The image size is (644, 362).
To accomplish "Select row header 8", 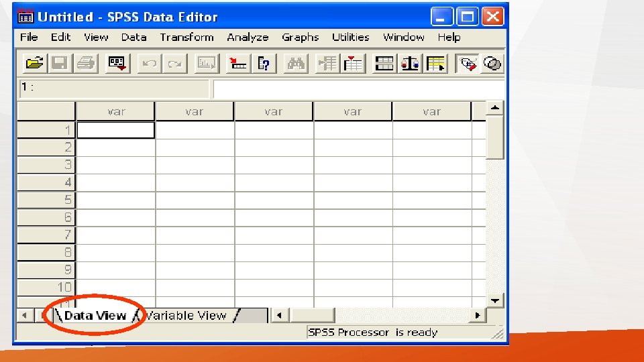I will point(46,253).
